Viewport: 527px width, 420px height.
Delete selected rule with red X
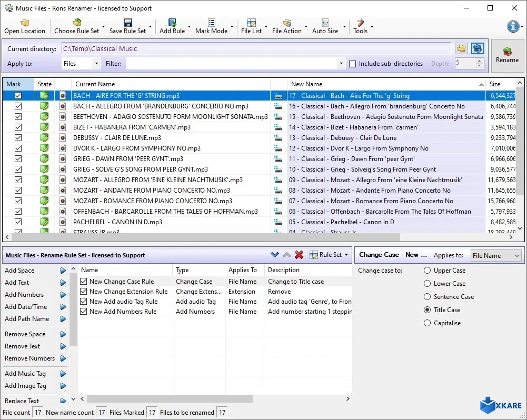[299, 255]
